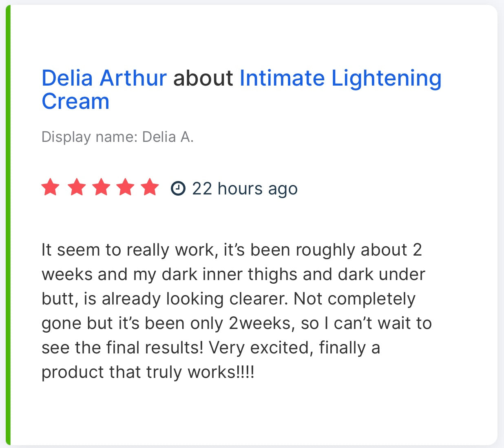Click review line "weeks and my dark inner thighs"

(233, 274)
